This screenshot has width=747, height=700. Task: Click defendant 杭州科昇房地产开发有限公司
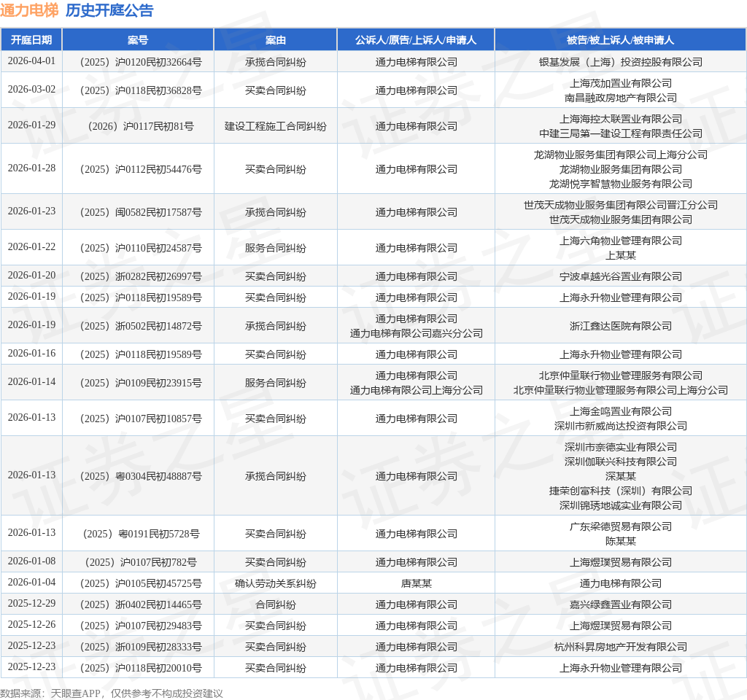620,647
